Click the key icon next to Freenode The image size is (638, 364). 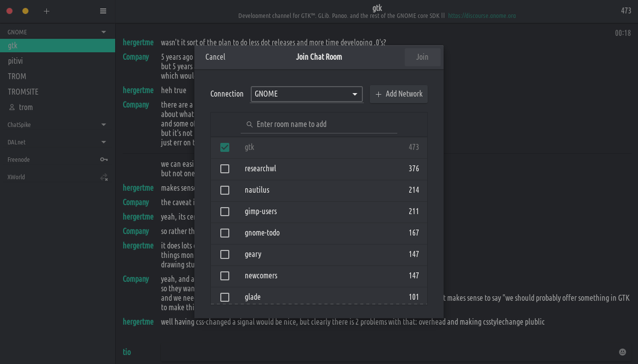tap(104, 159)
